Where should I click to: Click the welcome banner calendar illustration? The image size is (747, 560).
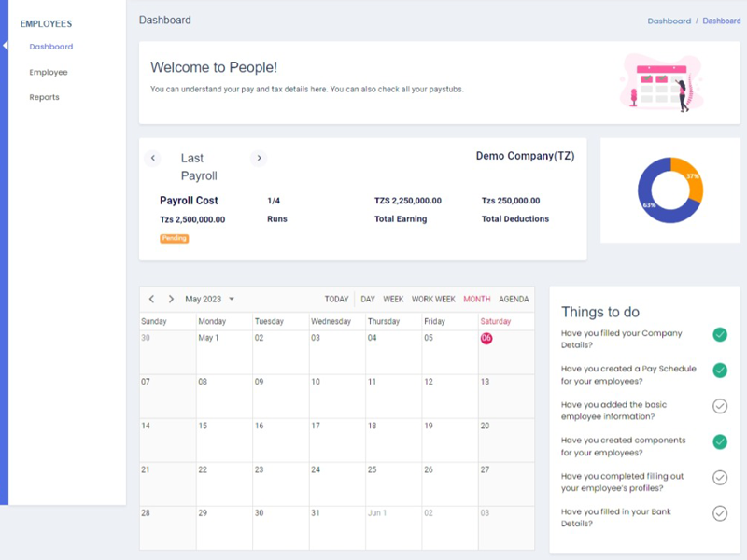tap(661, 82)
